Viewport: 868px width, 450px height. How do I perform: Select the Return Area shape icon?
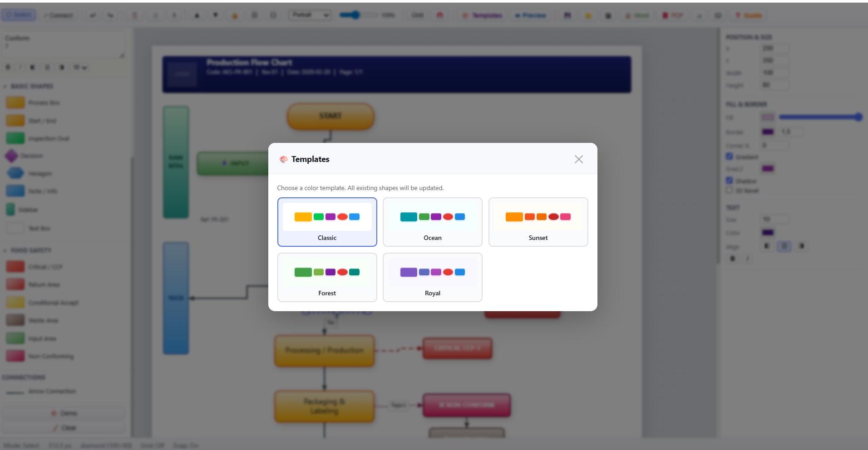(15, 284)
